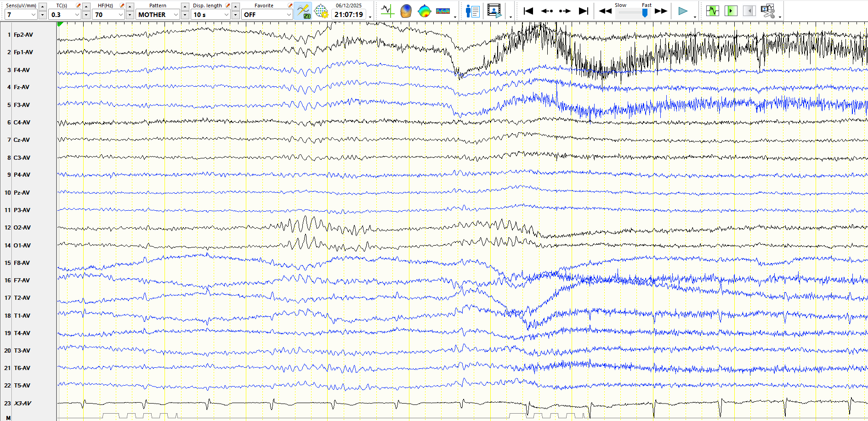Click the fast rewind double-arrow button
The height and width of the screenshot is (421, 868).
tap(606, 11)
